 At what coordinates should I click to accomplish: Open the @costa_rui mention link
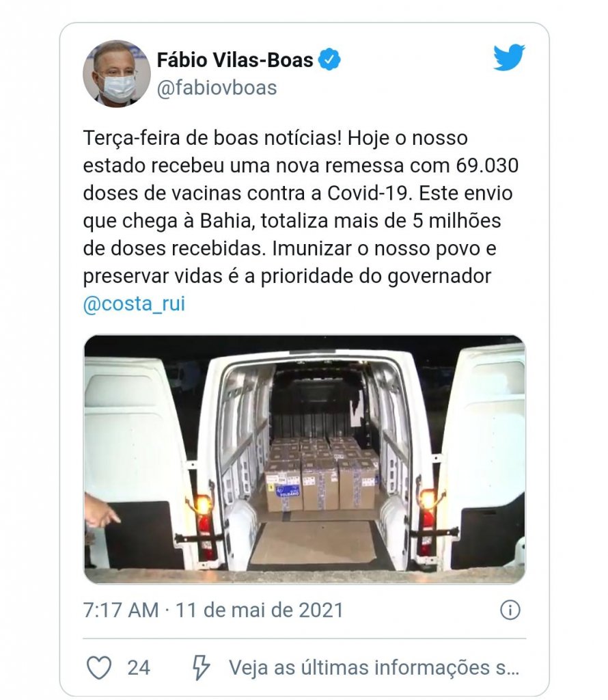pyautogui.click(x=134, y=304)
